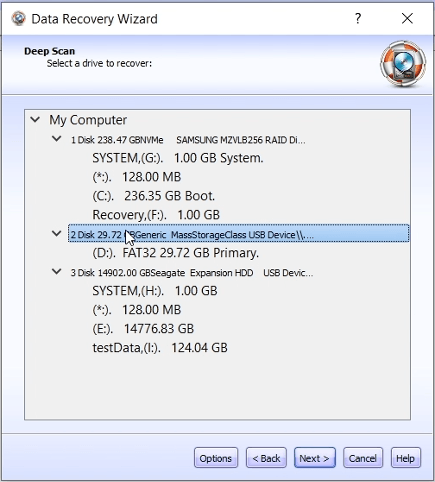Open the Options button
Image resolution: width=435 pixels, height=482 pixels.
[216, 458]
